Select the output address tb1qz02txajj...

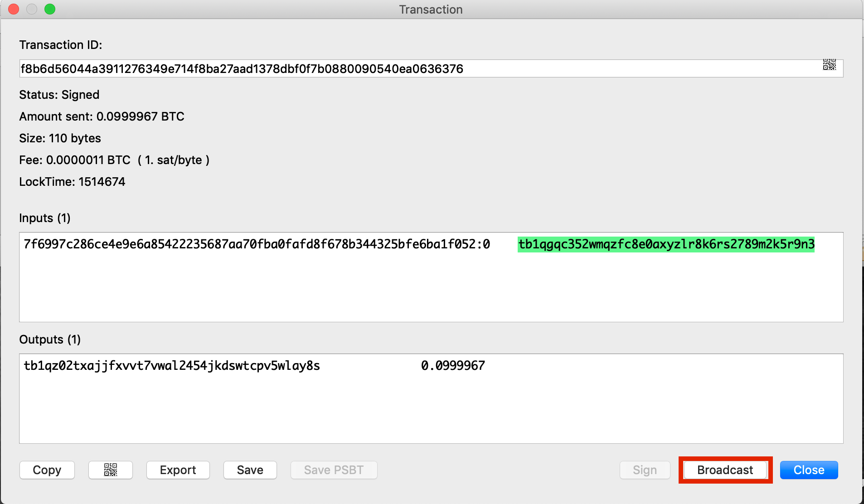click(172, 366)
